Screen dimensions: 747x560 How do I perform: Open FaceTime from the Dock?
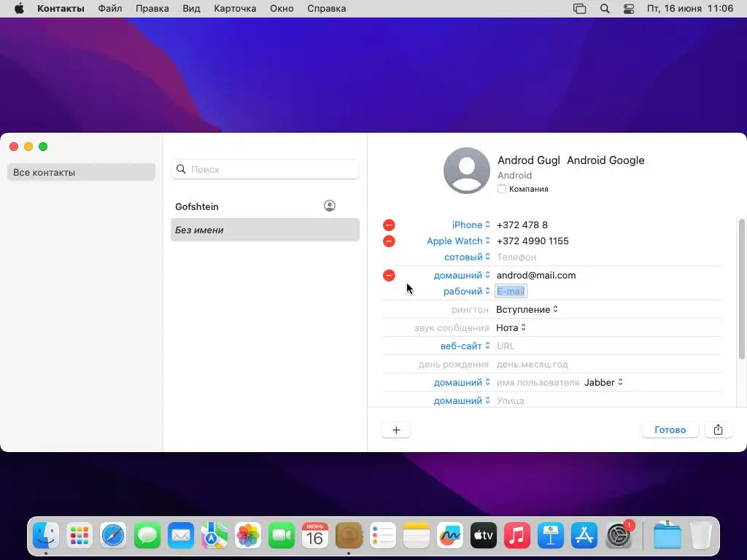tap(282, 535)
